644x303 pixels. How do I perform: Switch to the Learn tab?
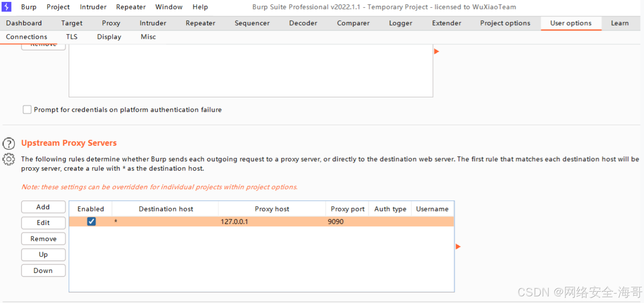pos(620,23)
